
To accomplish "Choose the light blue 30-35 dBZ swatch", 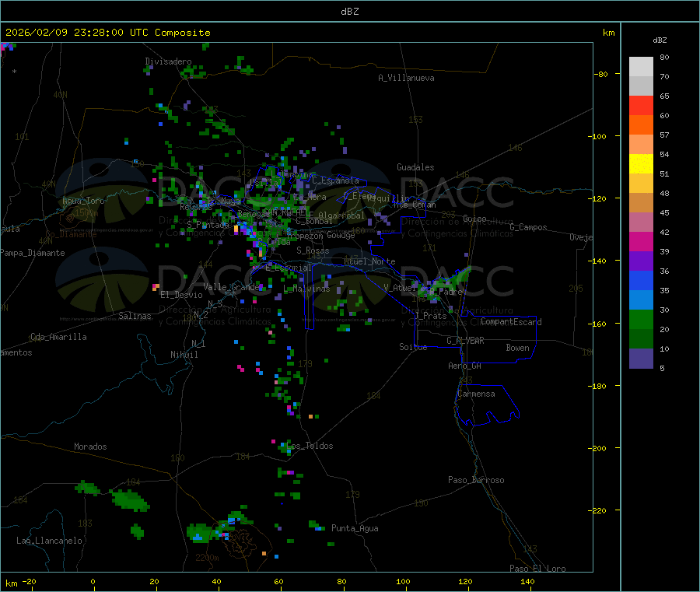I will (x=641, y=300).
